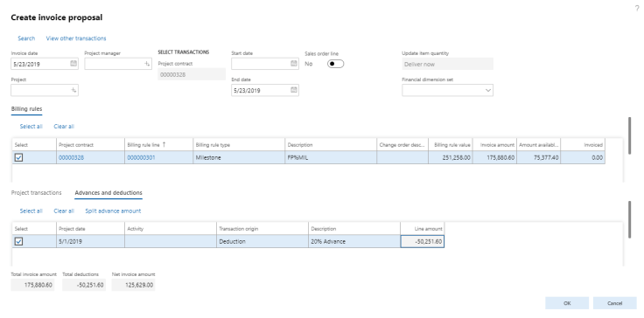Click the Cancel button
This screenshot has height=318, width=644.
[x=615, y=303]
